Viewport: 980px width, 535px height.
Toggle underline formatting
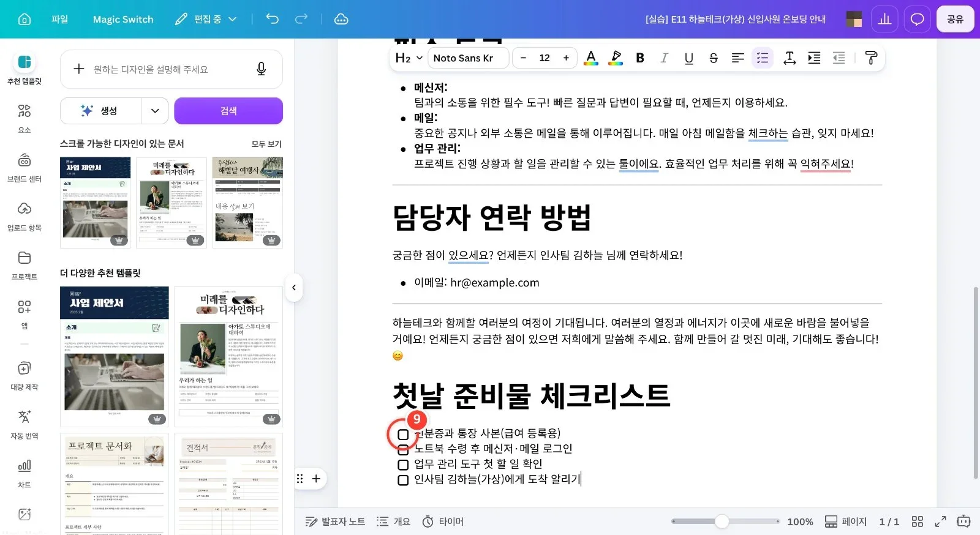point(689,58)
